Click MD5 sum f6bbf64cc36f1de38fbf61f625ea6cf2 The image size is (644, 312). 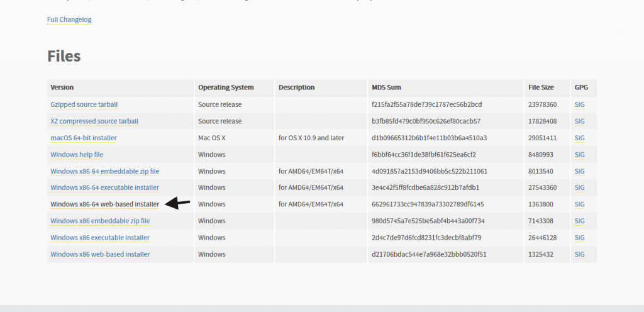[x=424, y=155]
